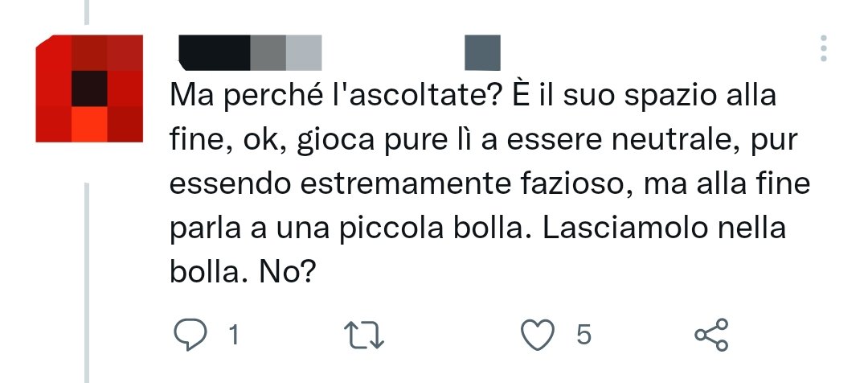
Task: Open the three-dot more options menu
Action: pyautogui.click(x=824, y=48)
